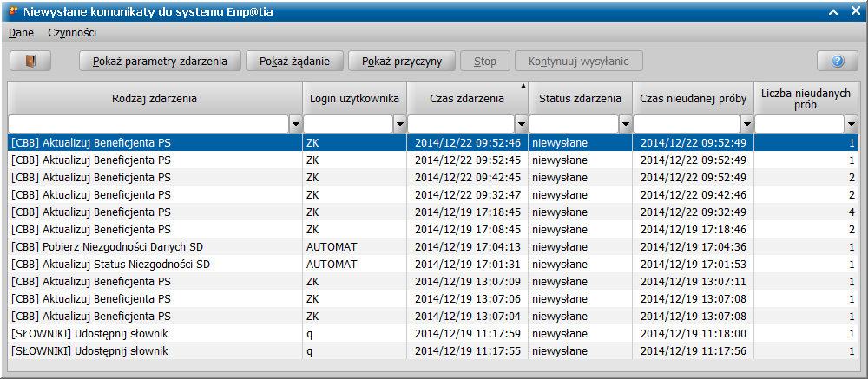Screen dimensions: 868x379
Task: Click AUTOMAT login in the 17:04:13 row
Action: click(332, 246)
